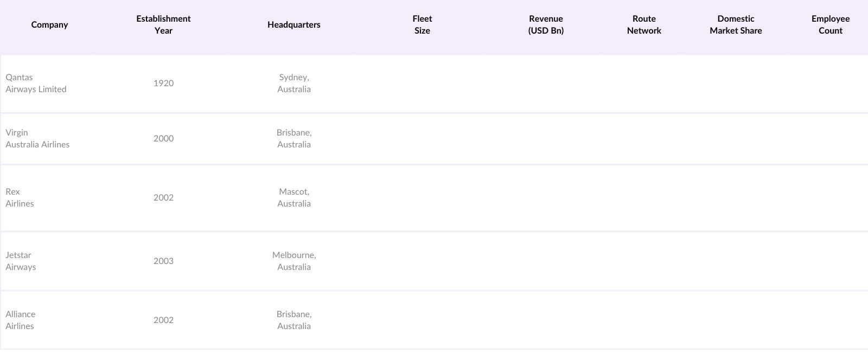This screenshot has height=354, width=868.
Task: Select the Fleet Size column header
Action: (422, 25)
